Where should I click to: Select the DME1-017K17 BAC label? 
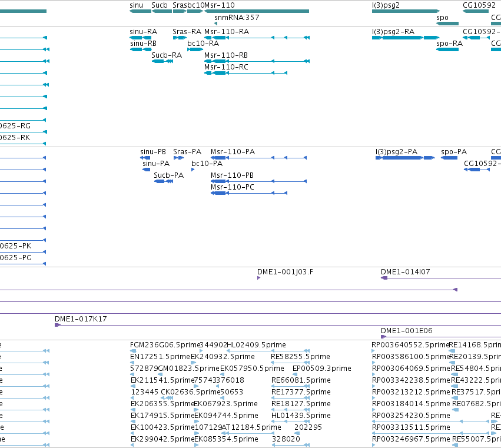pos(81,319)
